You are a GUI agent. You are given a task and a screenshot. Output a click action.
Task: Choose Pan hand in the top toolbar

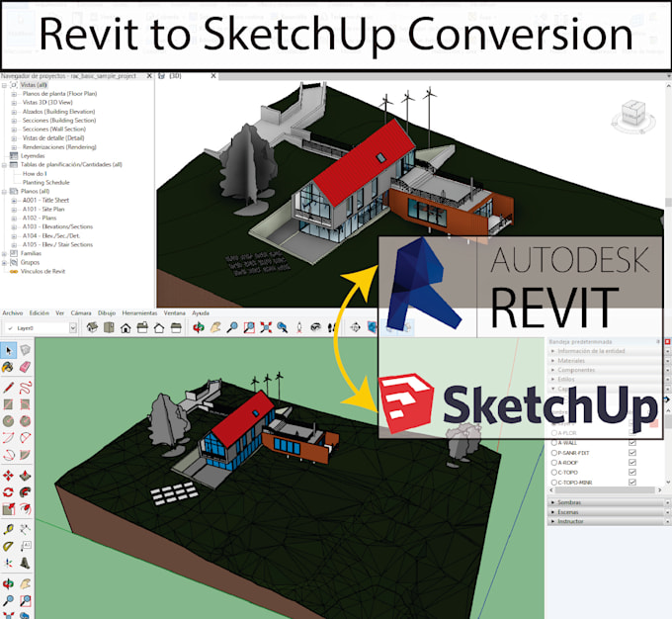[215, 327]
